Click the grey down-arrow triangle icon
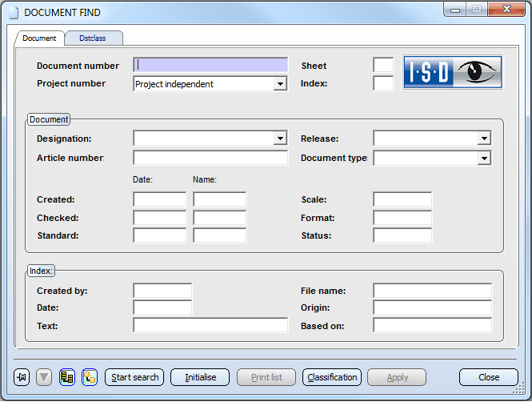Screen dimensions: 532x402 coord(45,377)
